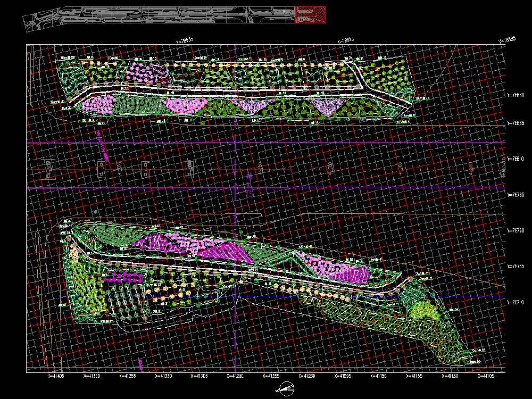Click the Y=76760 label on right edge
The width and height of the screenshot is (532, 399).
[x=516, y=231]
